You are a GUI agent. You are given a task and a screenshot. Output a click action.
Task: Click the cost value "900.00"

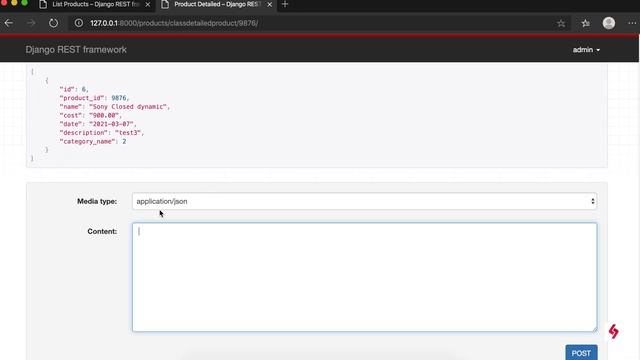click(x=104, y=116)
